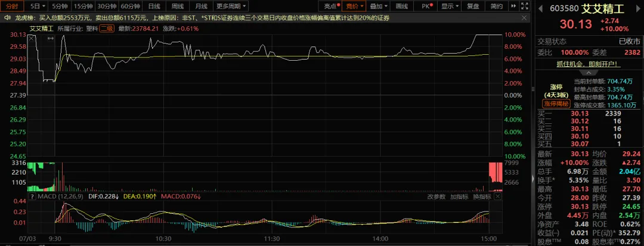Click the 10:30 time axis marker

(x=163, y=238)
